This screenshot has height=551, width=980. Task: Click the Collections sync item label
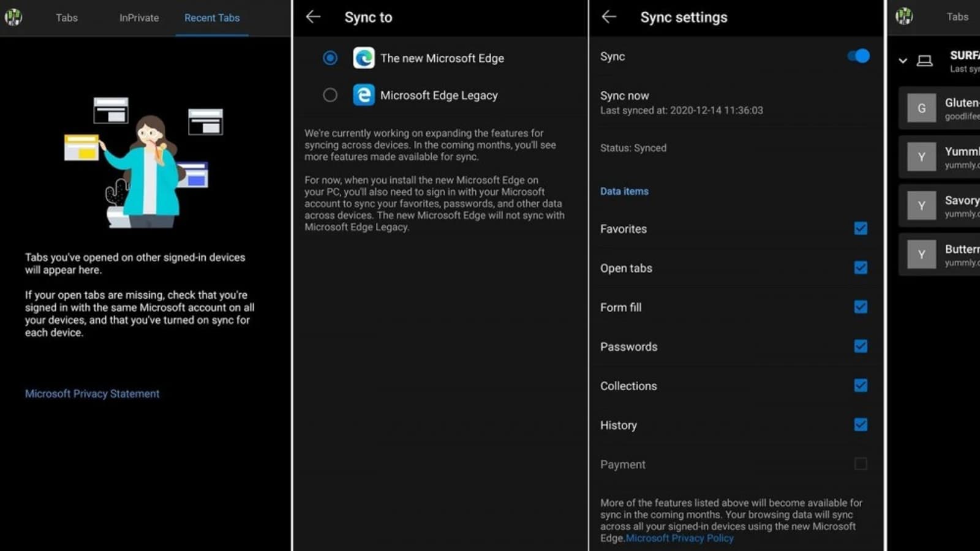[x=628, y=386]
